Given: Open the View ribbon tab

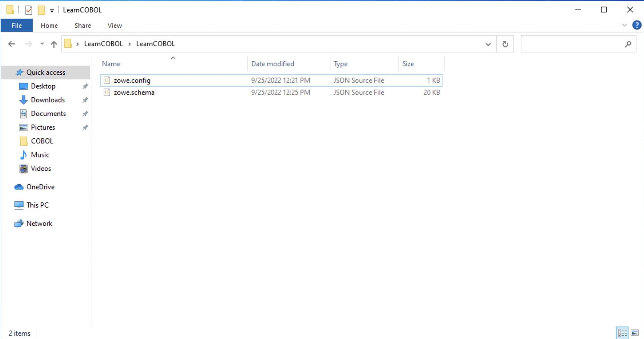Looking at the screenshot, I should point(114,25).
